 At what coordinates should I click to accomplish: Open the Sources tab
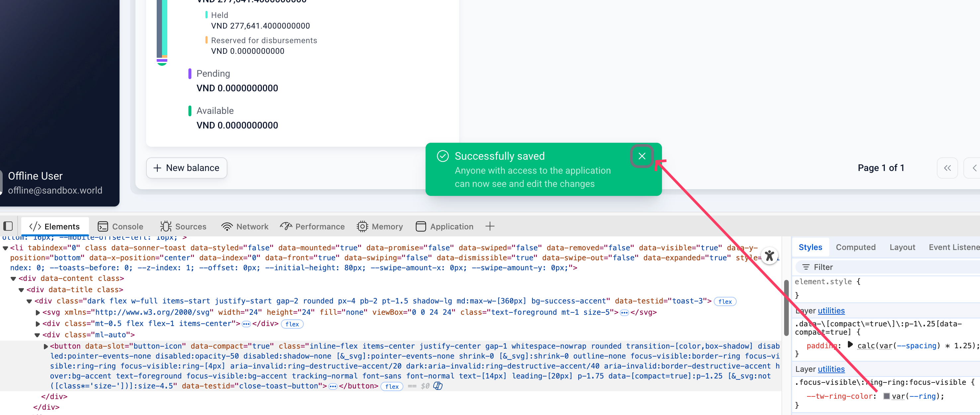click(x=183, y=226)
